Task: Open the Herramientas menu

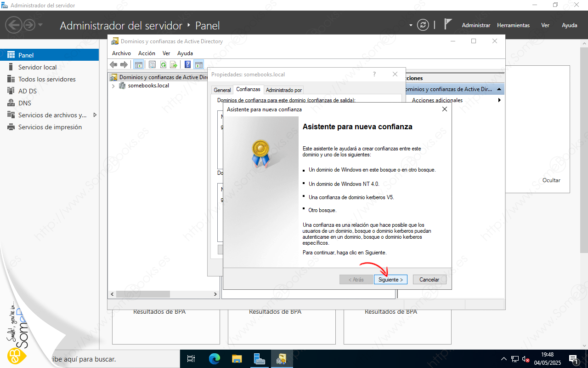Action: coord(513,25)
